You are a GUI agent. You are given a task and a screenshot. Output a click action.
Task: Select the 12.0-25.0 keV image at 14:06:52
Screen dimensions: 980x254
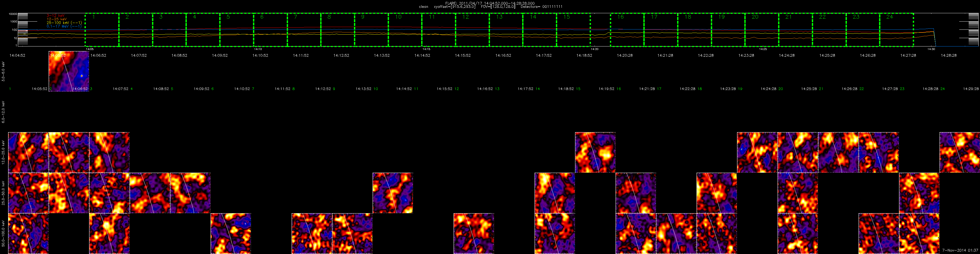pos(109,152)
